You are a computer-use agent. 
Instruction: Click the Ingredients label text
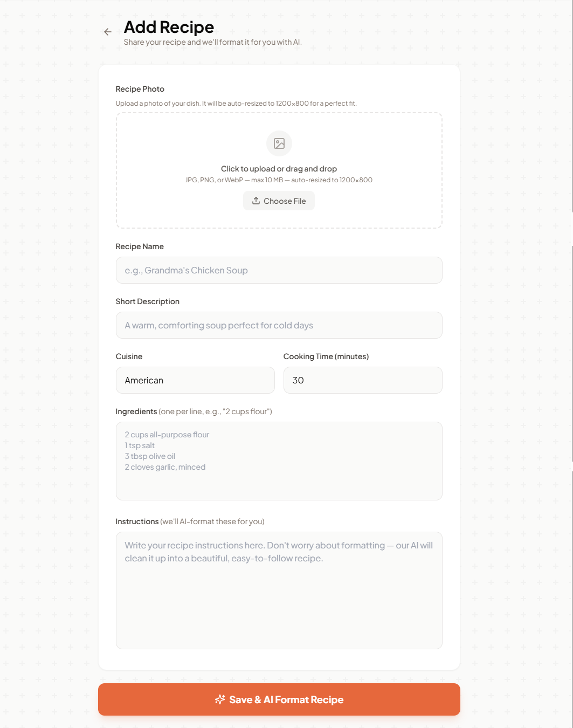[x=136, y=411]
